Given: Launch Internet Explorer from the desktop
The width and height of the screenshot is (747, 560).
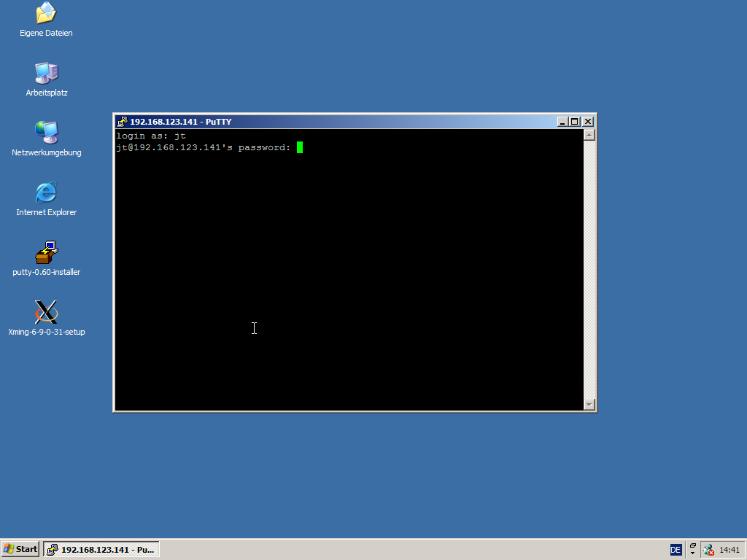Looking at the screenshot, I should click(x=46, y=192).
